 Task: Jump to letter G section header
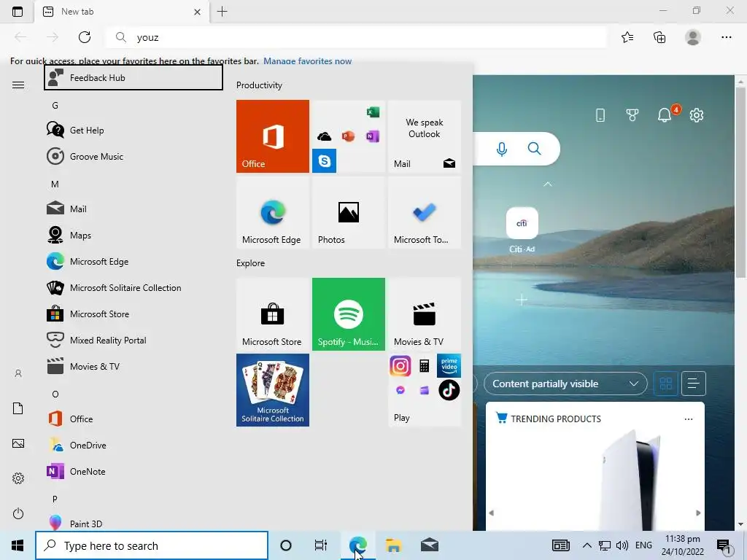click(x=55, y=106)
